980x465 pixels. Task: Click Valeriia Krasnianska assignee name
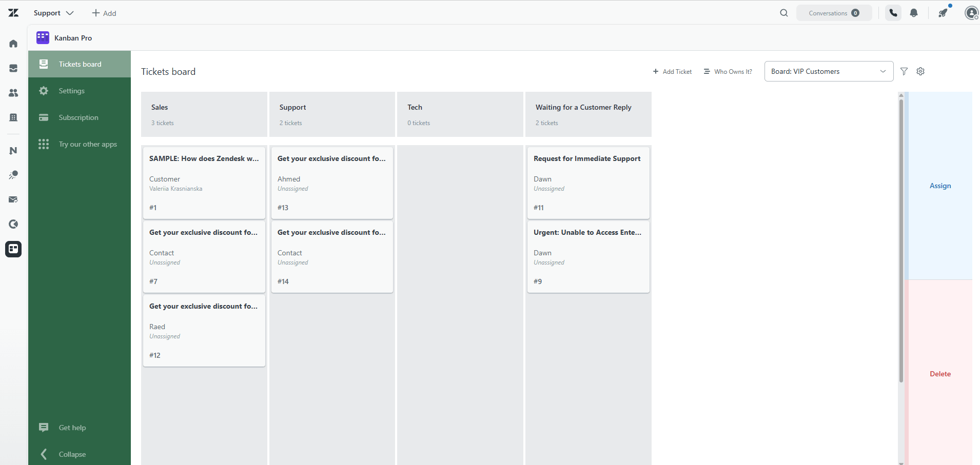coord(175,189)
